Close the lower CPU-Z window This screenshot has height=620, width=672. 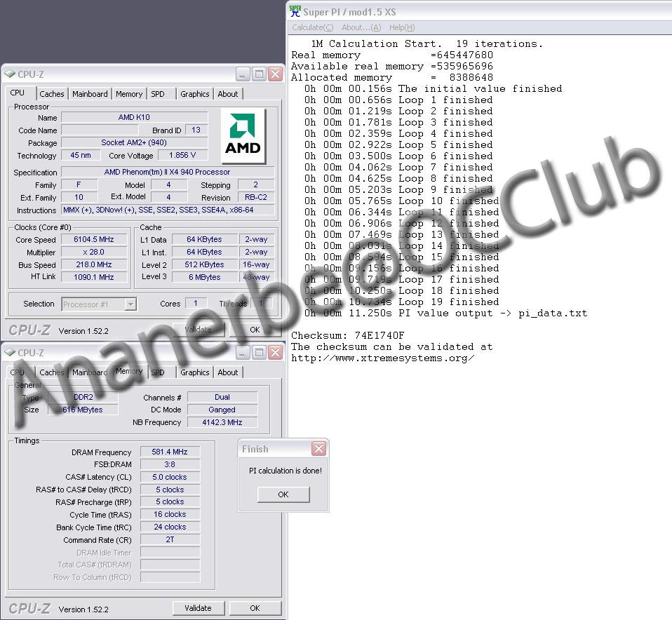(x=275, y=353)
